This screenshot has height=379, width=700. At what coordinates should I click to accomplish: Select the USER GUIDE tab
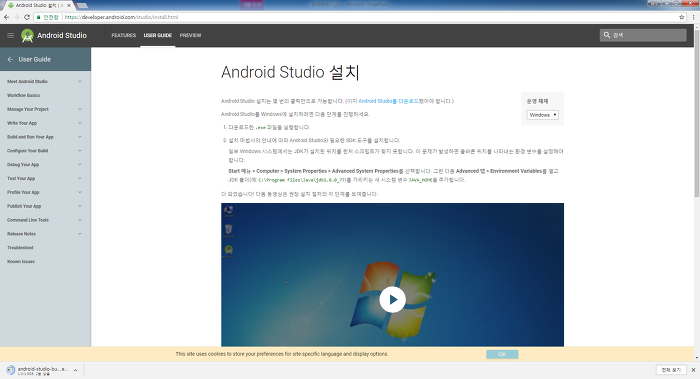point(158,35)
